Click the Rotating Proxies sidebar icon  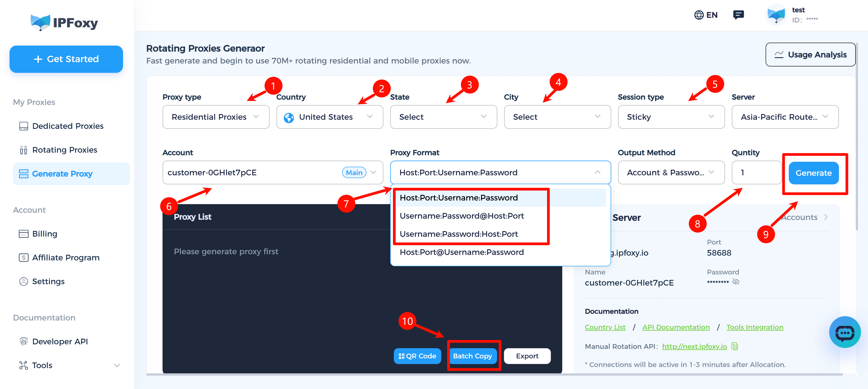[x=24, y=150]
